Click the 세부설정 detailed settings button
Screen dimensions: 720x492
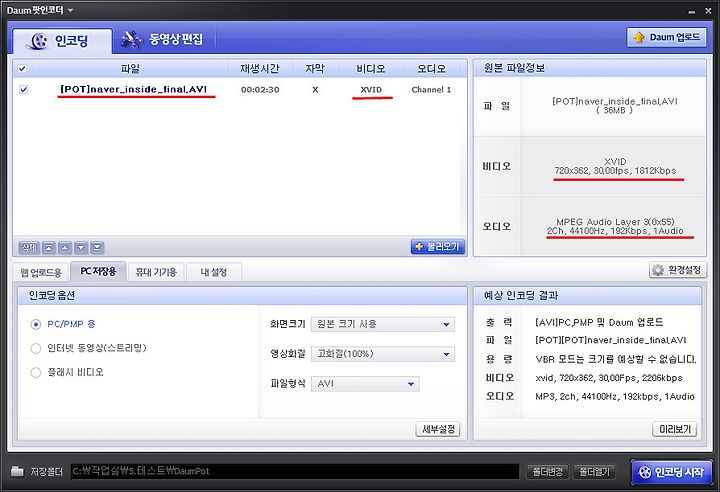pos(438,429)
